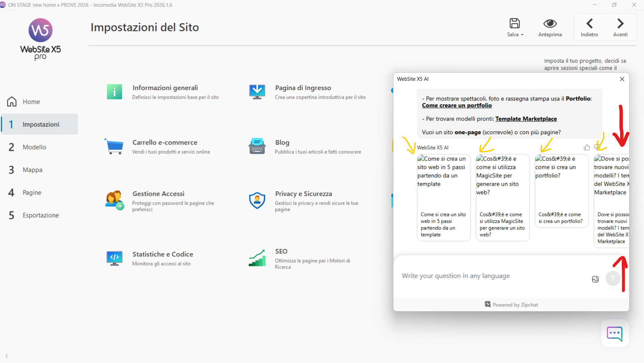Follow the Come creare un portfolio link

point(457,105)
